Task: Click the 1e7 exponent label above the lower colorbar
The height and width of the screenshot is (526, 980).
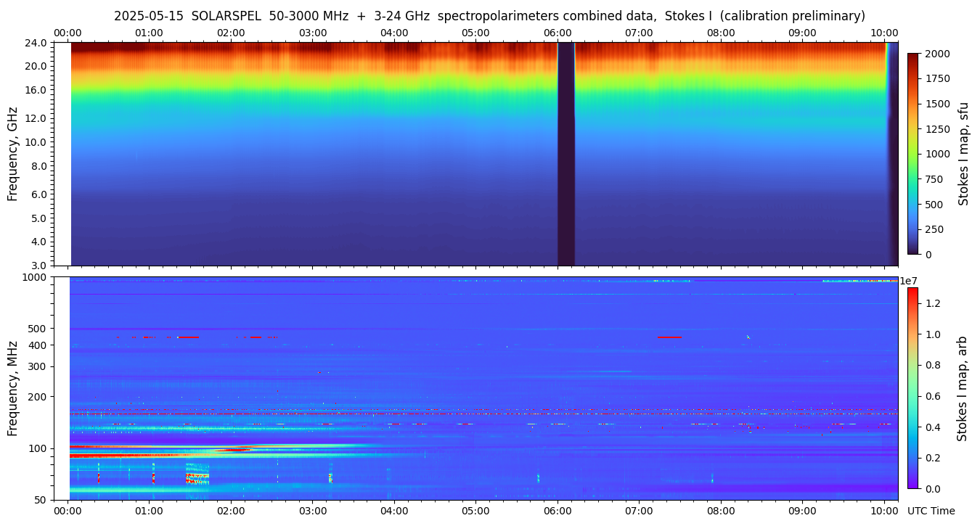Action: (x=910, y=281)
